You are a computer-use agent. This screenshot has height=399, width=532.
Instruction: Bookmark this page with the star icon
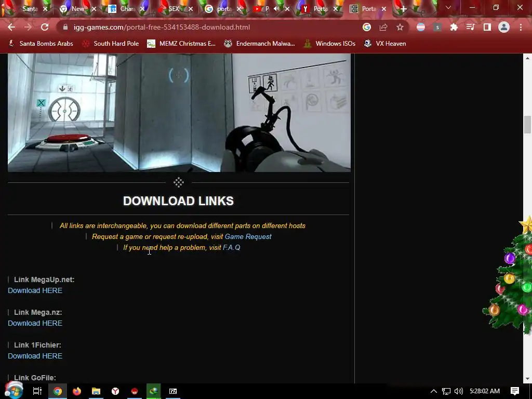pyautogui.click(x=400, y=27)
